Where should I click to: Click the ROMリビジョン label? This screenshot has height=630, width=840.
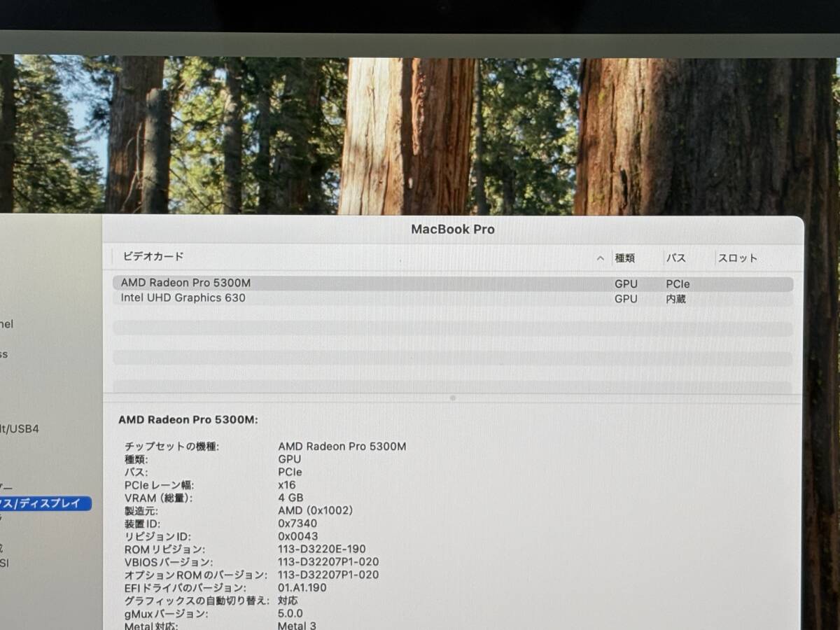point(164,549)
